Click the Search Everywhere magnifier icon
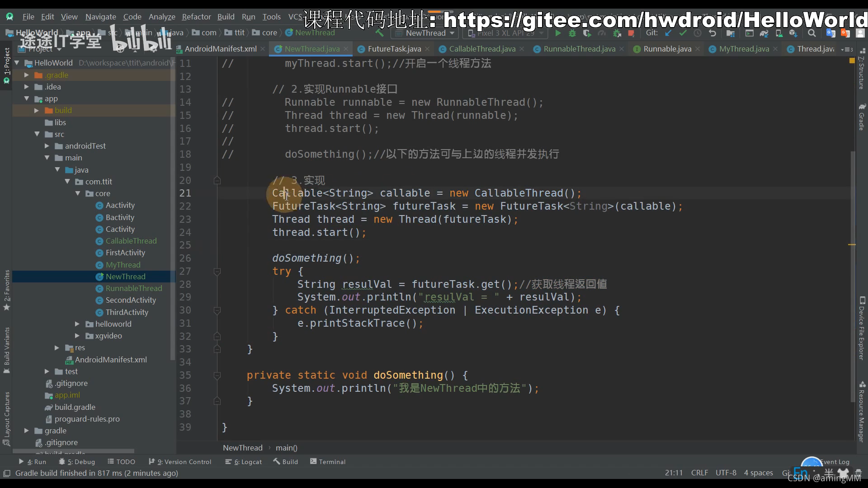This screenshot has width=868, height=488. pos(811,33)
